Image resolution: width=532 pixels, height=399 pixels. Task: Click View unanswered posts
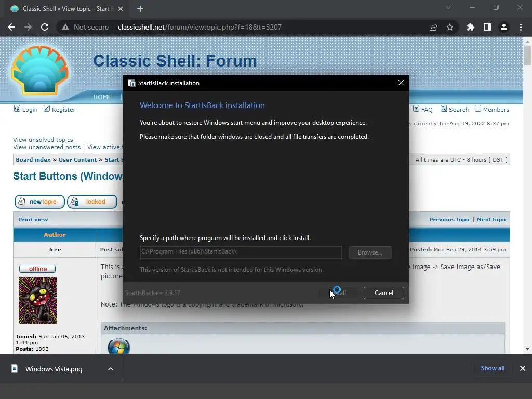click(x=47, y=147)
